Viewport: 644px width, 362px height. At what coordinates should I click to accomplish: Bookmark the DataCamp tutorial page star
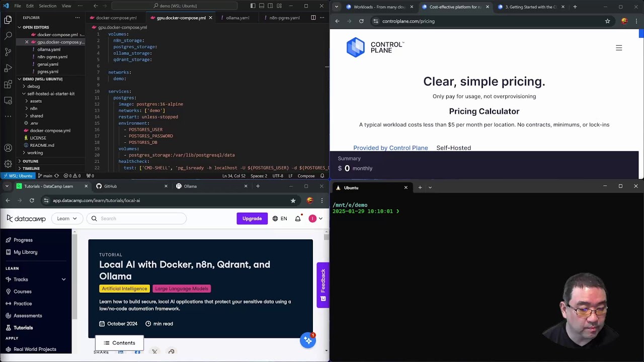293,201
